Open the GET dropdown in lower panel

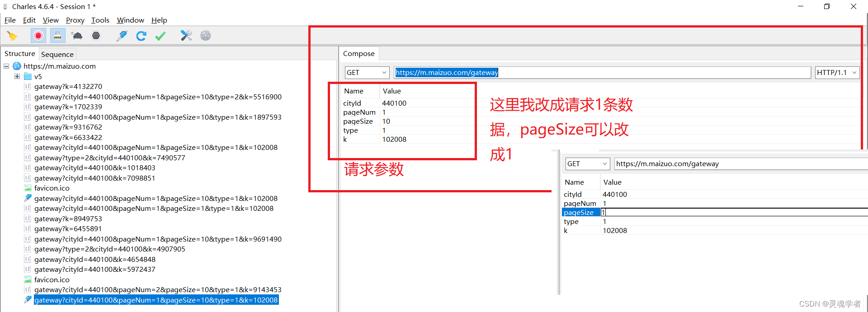click(588, 163)
